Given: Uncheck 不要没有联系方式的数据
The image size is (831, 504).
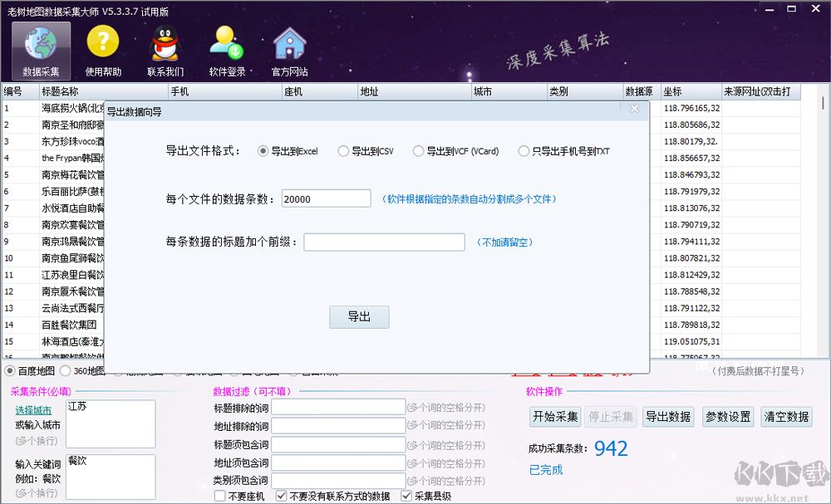Looking at the screenshot, I should (x=283, y=495).
